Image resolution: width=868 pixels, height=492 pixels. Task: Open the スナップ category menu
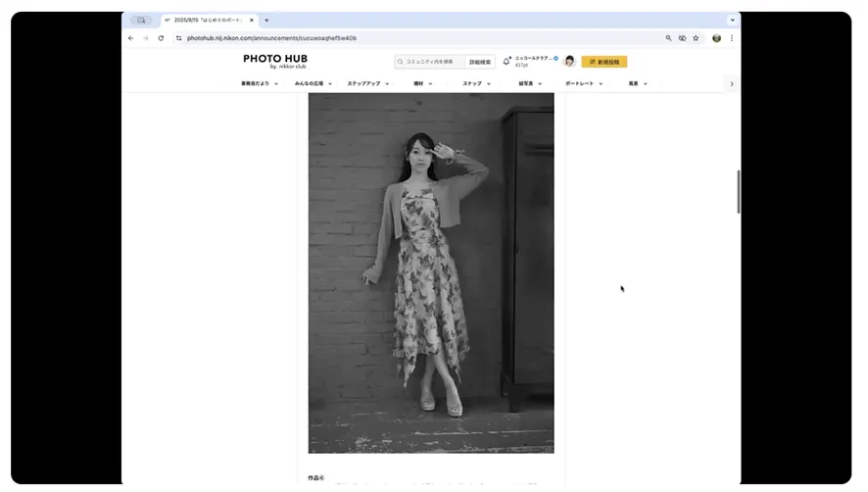coord(476,84)
